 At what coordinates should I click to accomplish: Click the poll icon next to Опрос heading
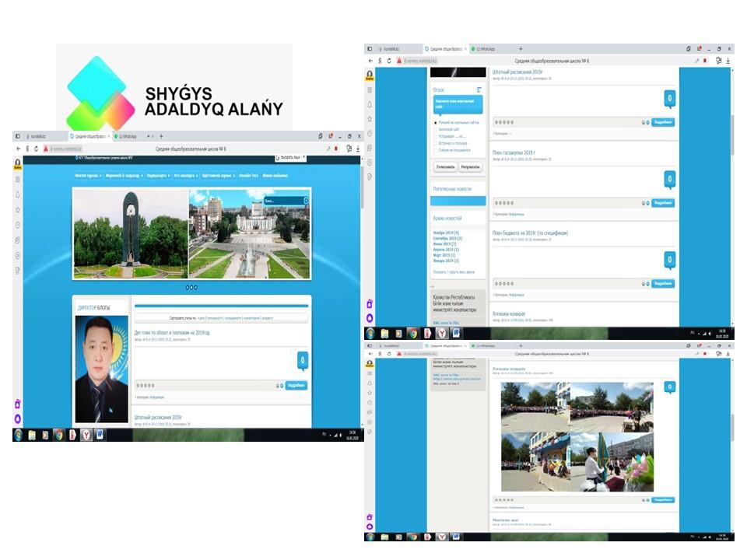[479, 89]
